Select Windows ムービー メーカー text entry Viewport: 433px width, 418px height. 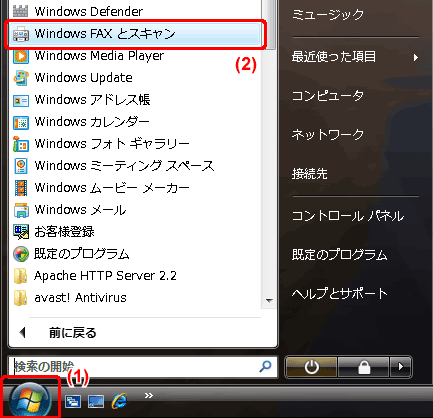(x=112, y=188)
